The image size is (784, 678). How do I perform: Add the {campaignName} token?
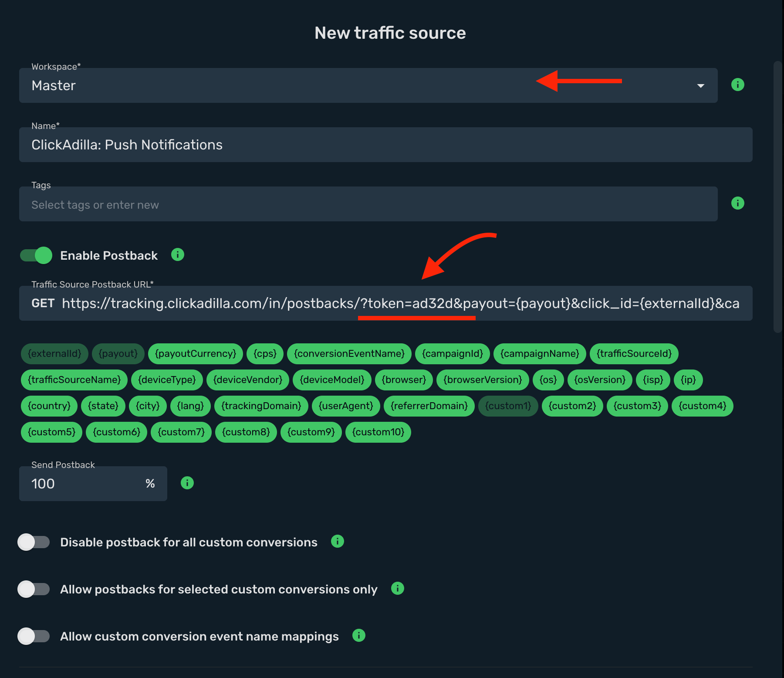click(x=540, y=354)
